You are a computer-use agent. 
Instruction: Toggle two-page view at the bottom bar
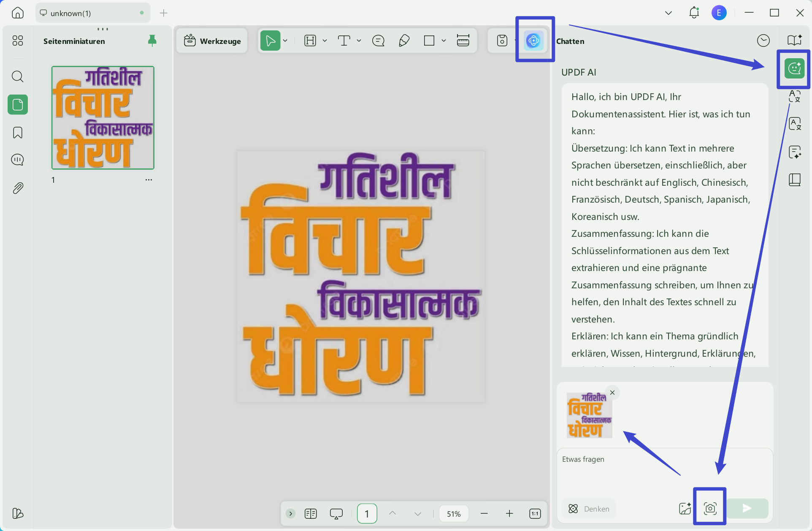coord(311,514)
